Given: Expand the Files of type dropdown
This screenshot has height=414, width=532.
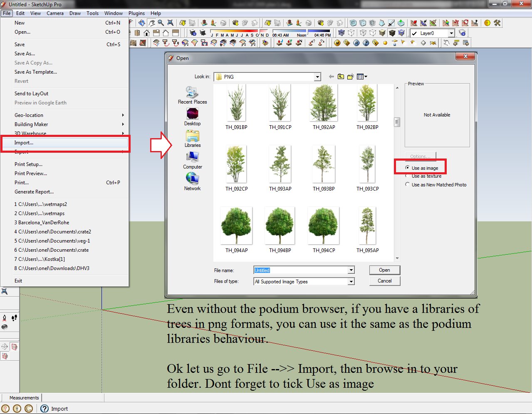Looking at the screenshot, I should (352, 281).
